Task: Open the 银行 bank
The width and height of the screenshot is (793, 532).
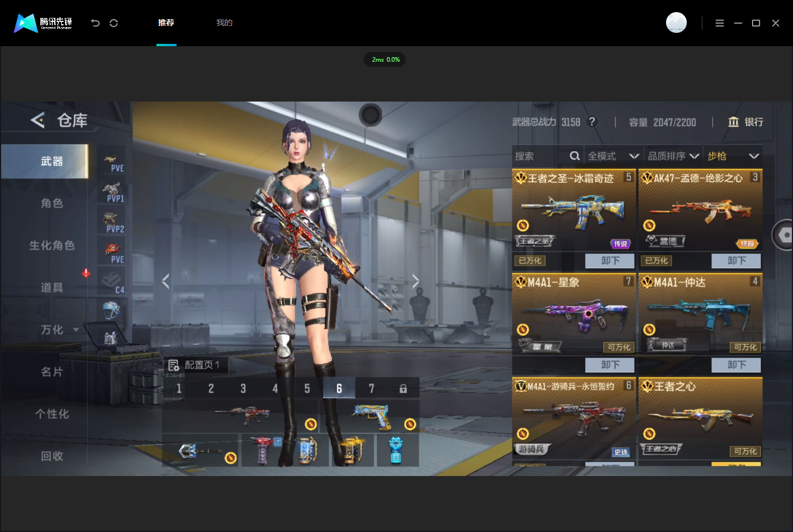Action: coord(746,122)
